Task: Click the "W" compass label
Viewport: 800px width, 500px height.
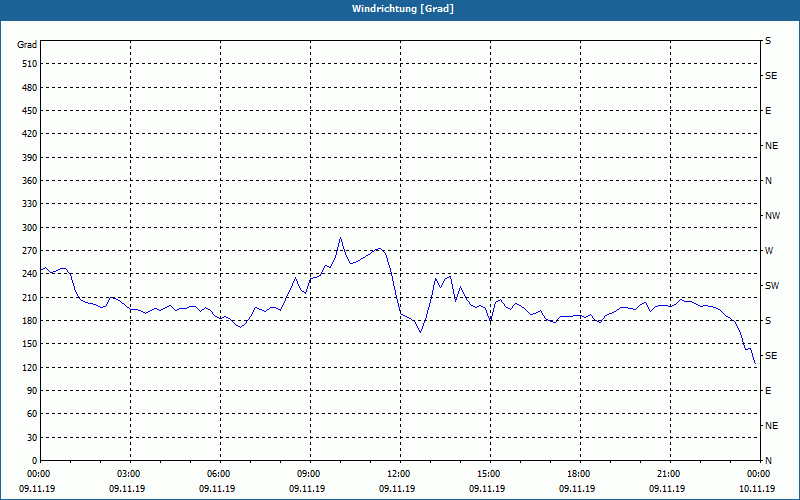Action: [x=769, y=251]
